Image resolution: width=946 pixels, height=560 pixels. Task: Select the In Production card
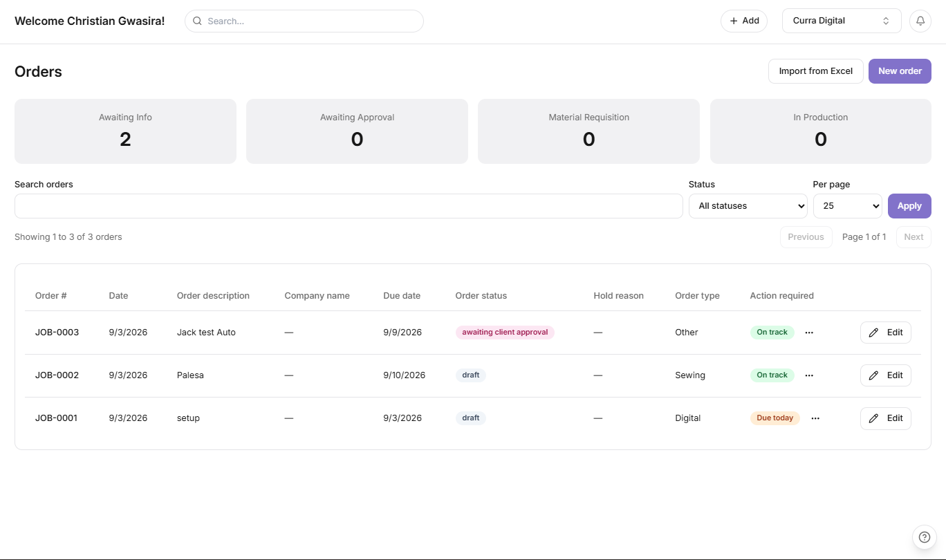pyautogui.click(x=821, y=131)
